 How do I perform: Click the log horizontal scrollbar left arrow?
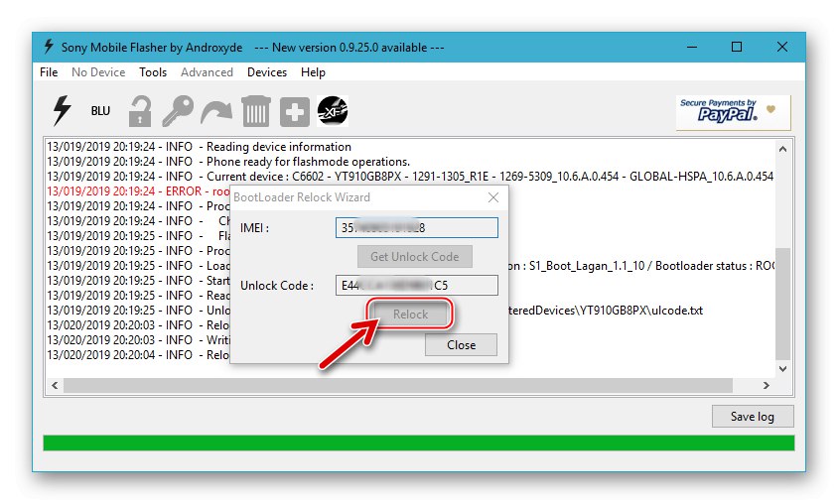click(55, 385)
